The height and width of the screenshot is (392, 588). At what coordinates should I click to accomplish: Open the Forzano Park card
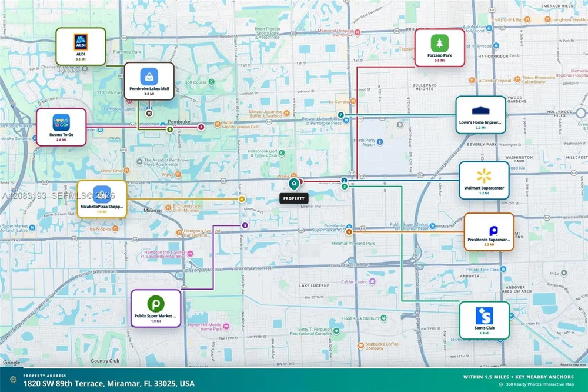coord(439,48)
